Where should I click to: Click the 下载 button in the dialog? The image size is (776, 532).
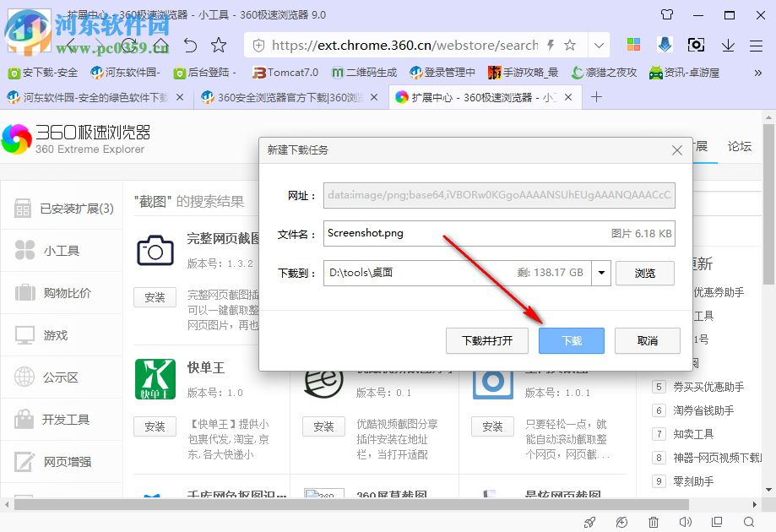point(571,340)
